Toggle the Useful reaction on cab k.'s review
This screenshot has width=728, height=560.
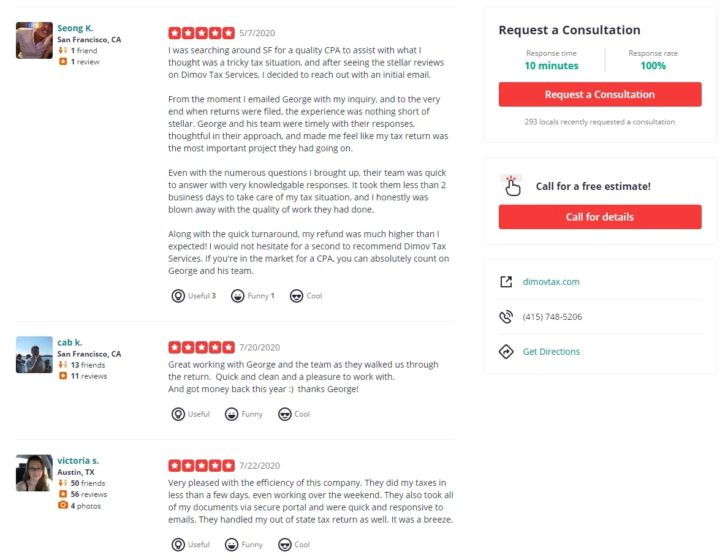coord(190,414)
